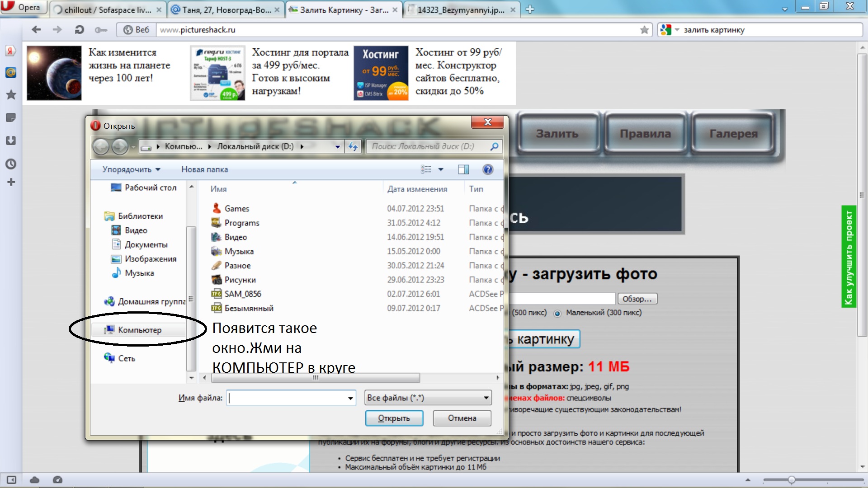Open the password wand key icon
The image size is (868, 488).
pyautogui.click(x=100, y=30)
